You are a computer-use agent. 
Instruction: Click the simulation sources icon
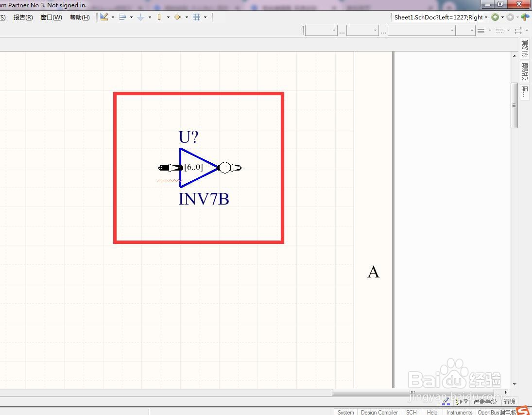coord(177,17)
